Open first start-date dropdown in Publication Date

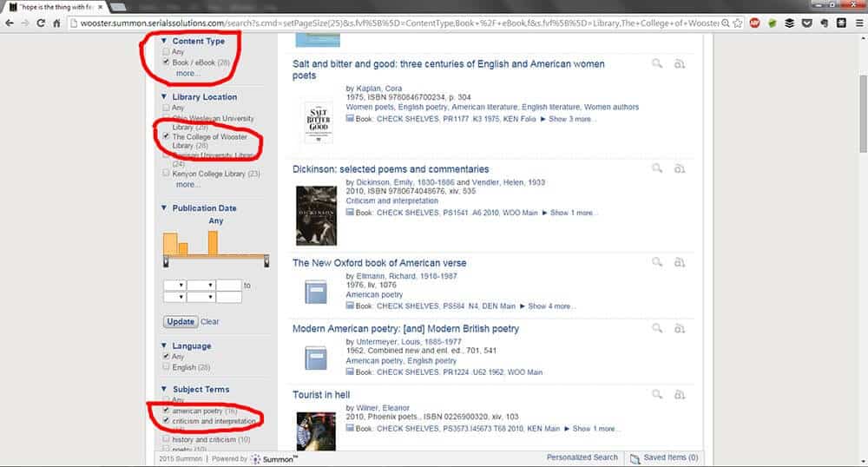coord(175,285)
